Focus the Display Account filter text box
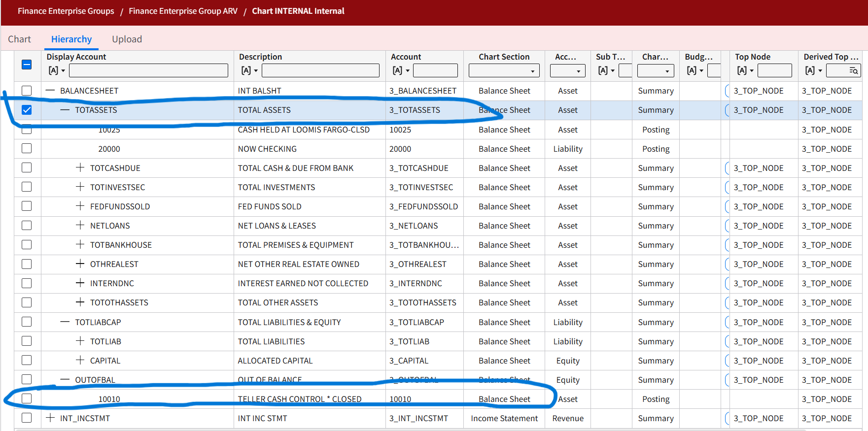This screenshot has height=431, width=868. point(148,70)
